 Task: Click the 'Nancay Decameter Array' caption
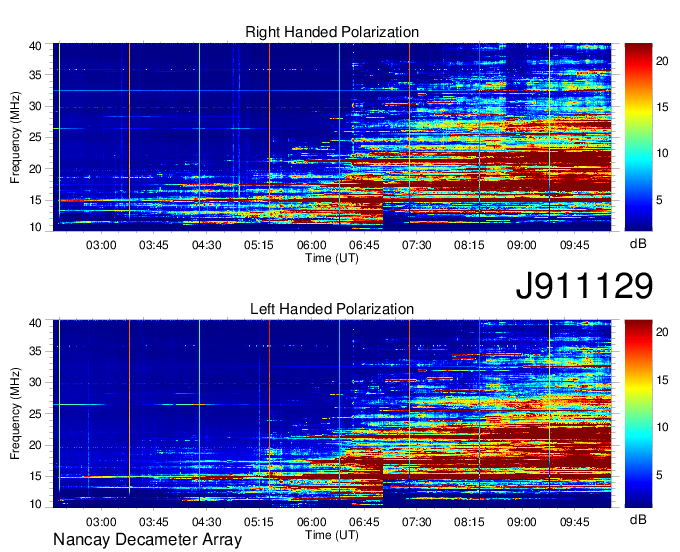pyautogui.click(x=147, y=540)
